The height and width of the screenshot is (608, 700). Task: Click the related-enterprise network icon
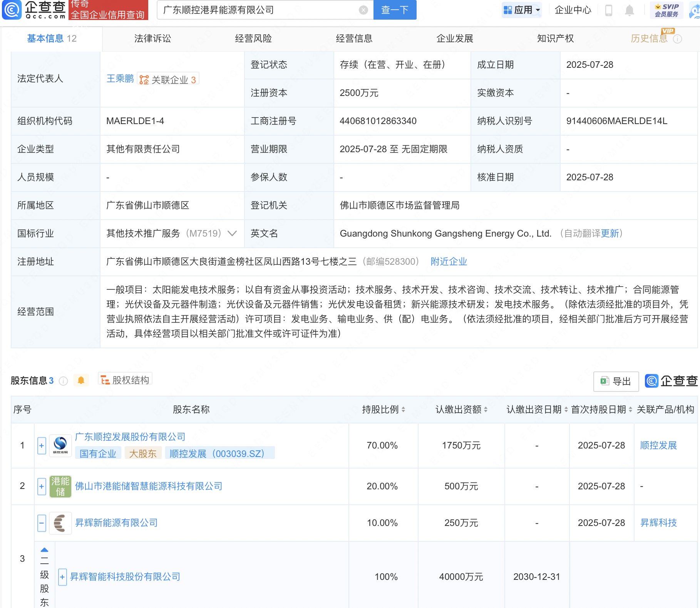tap(144, 80)
